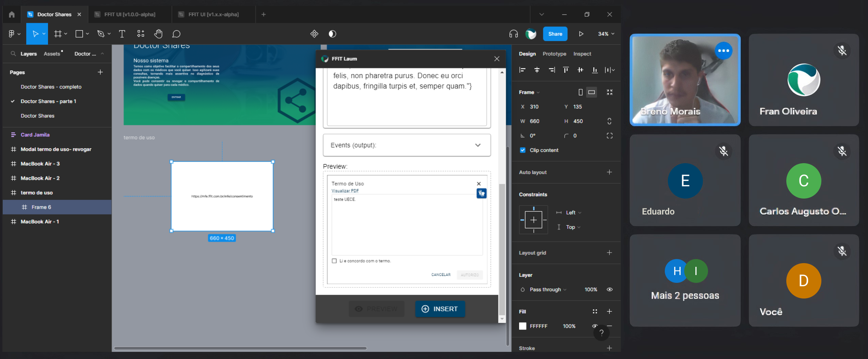Select the Text tool in toolbar
The height and width of the screenshot is (359, 868).
click(122, 34)
